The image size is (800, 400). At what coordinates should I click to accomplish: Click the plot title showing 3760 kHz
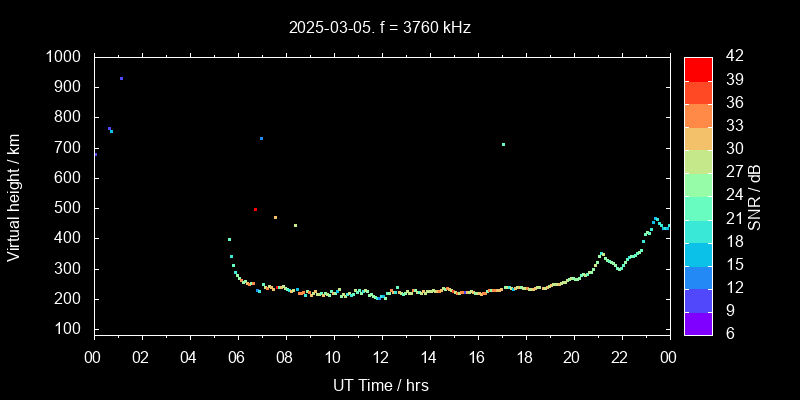click(380, 28)
